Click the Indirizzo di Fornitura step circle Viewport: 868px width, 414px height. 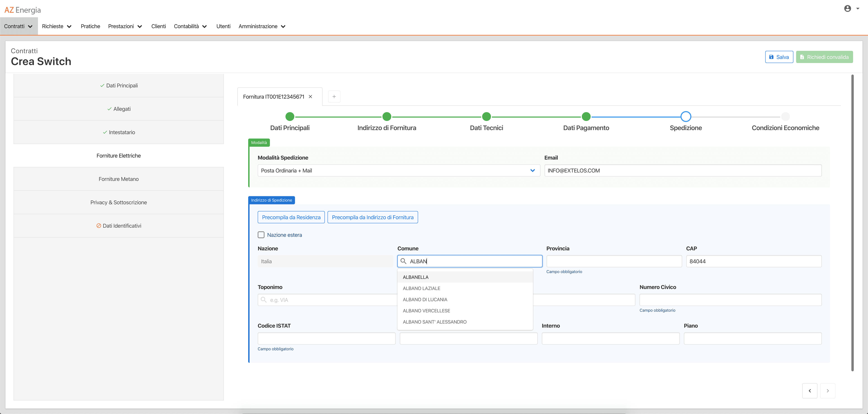(x=387, y=117)
